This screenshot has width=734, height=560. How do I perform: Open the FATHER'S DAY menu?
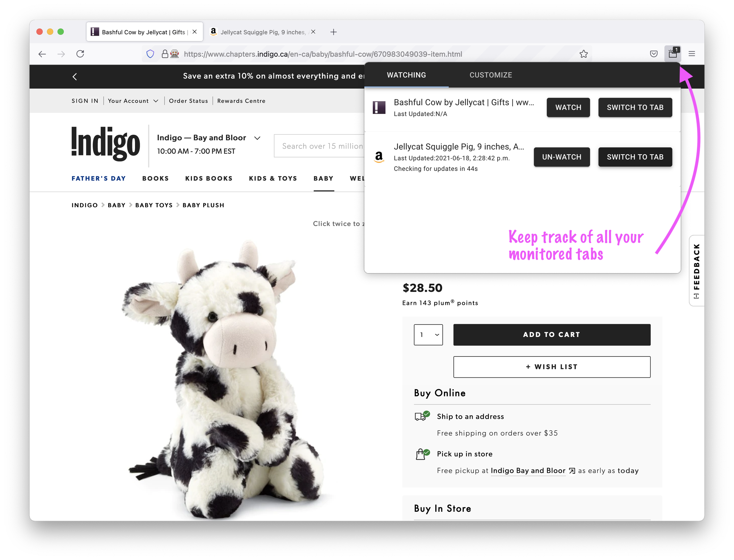[99, 179]
